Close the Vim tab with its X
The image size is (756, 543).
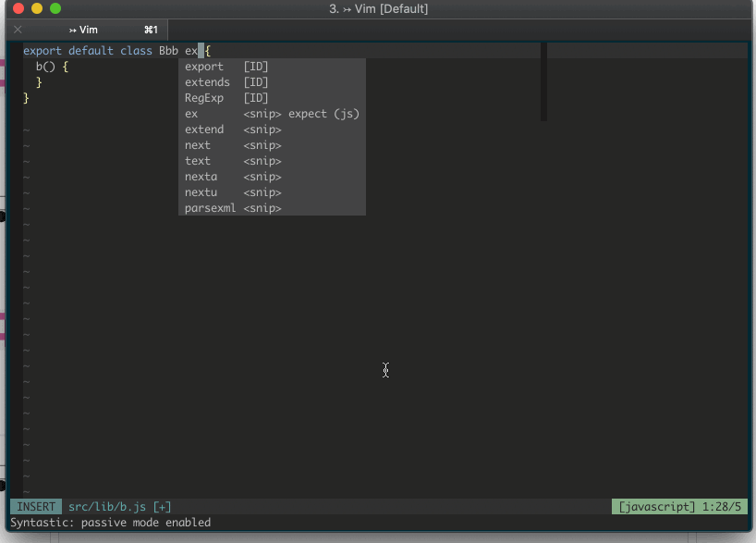[x=16, y=29]
